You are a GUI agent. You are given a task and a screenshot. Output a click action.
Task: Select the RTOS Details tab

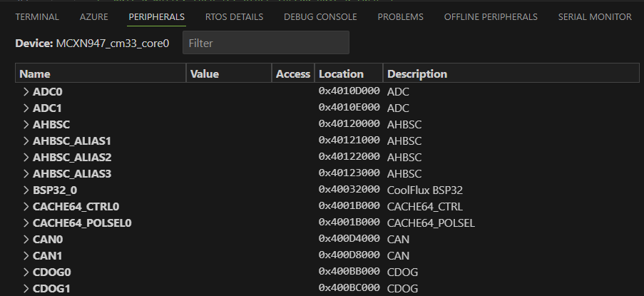[234, 16]
